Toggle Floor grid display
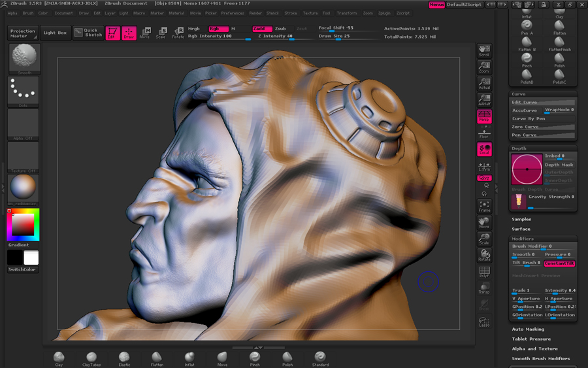This screenshot has height=368, width=588. coord(484,133)
